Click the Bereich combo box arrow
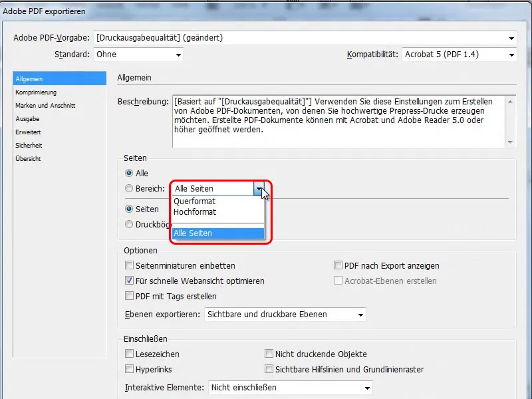Image resolution: width=532 pixels, height=399 pixels. 259,189
